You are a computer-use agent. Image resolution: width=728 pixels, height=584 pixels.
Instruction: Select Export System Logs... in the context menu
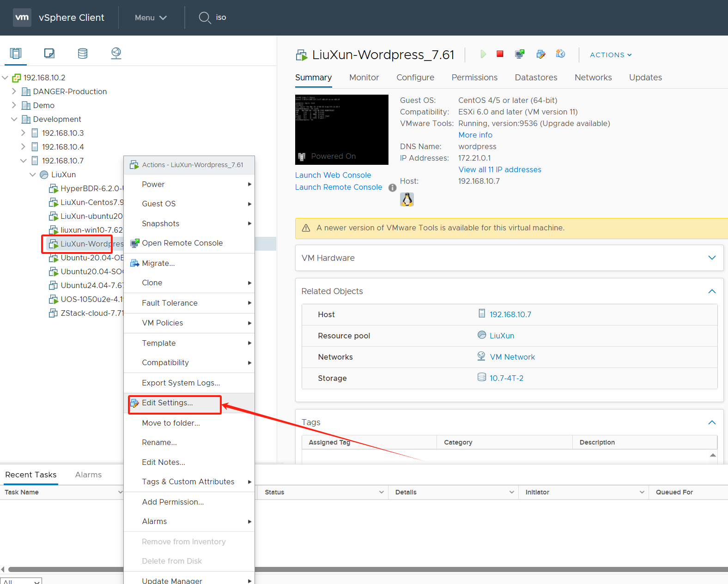click(189, 383)
